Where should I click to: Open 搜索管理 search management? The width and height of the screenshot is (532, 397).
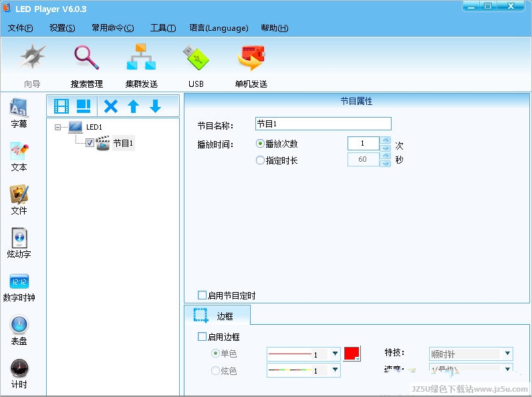(86, 65)
